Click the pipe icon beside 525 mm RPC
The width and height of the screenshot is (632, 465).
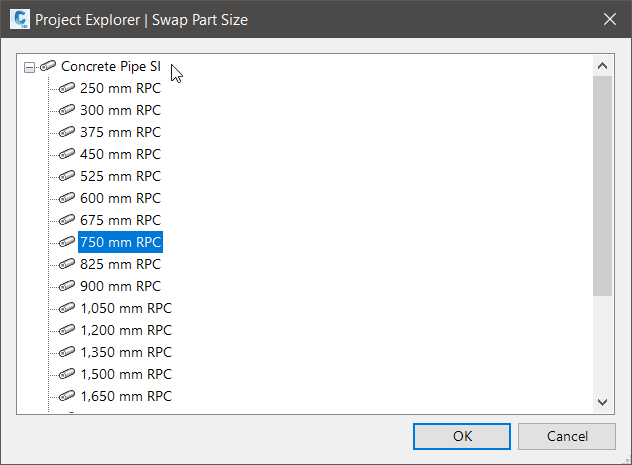click(x=67, y=176)
